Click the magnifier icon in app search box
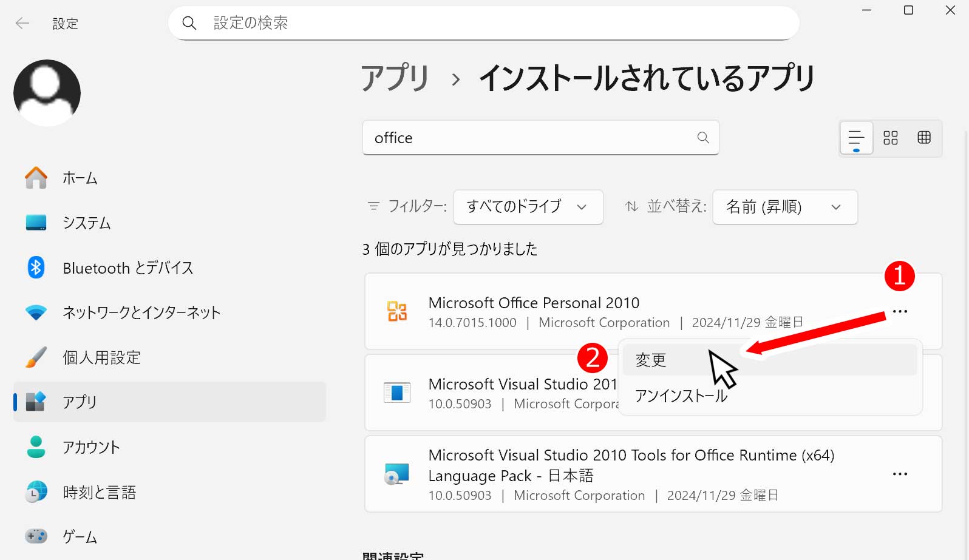This screenshot has width=969, height=560. [703, 138]
